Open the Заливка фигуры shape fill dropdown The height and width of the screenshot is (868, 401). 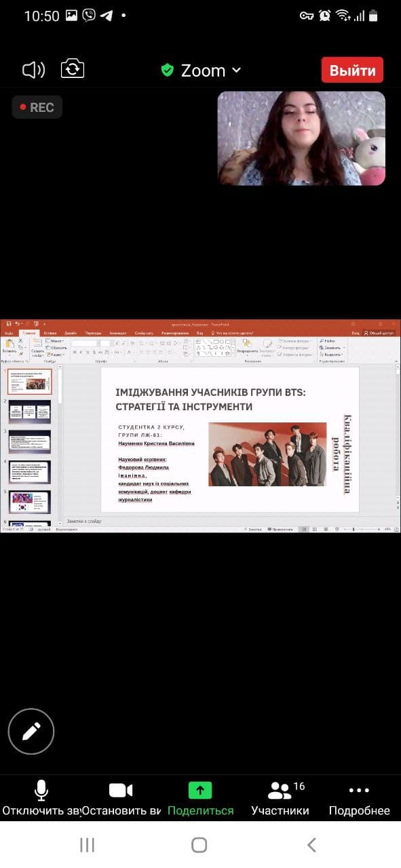point(295,340)
